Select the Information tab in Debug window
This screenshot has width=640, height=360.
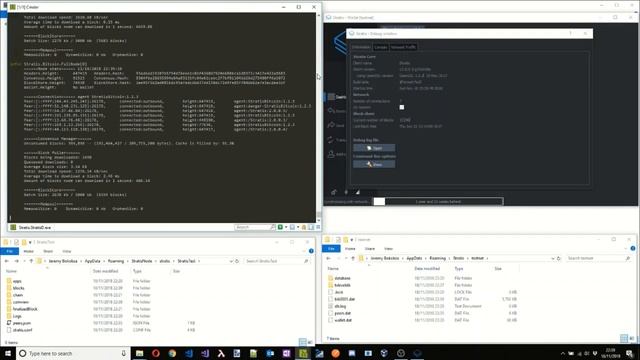tap(361, 47)
